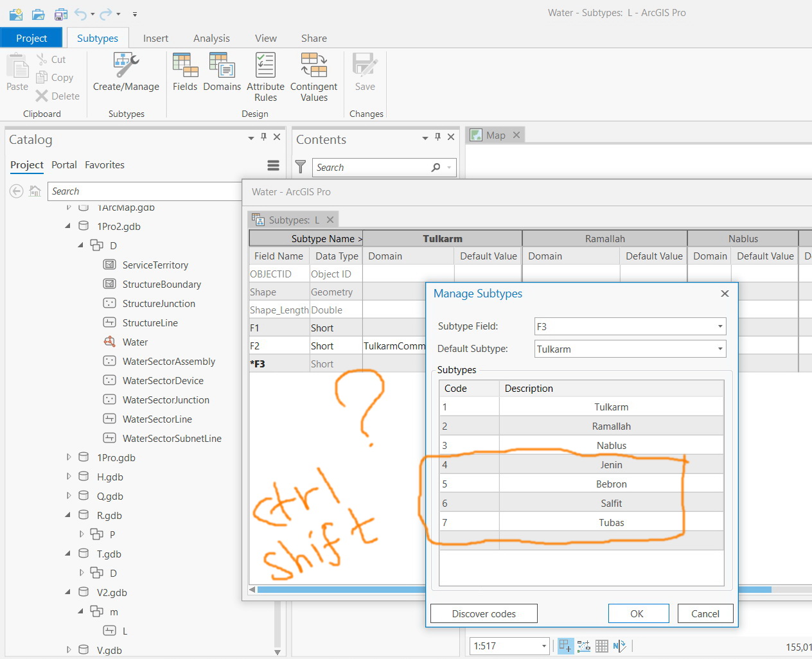Screen dimensions: 812x659
Task: Select the Portal tab in Catalog
Action: point(64,165)
